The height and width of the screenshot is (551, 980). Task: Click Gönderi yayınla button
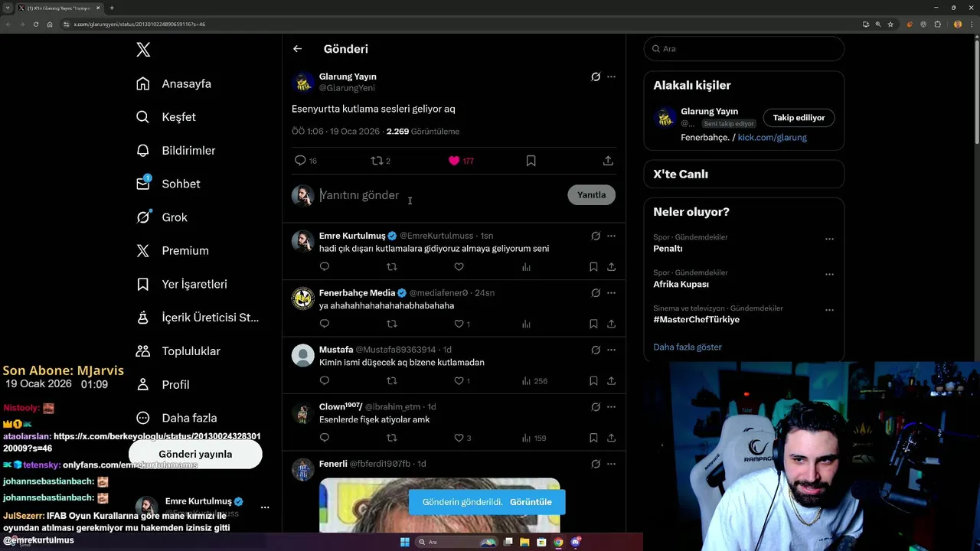(195, 454)
